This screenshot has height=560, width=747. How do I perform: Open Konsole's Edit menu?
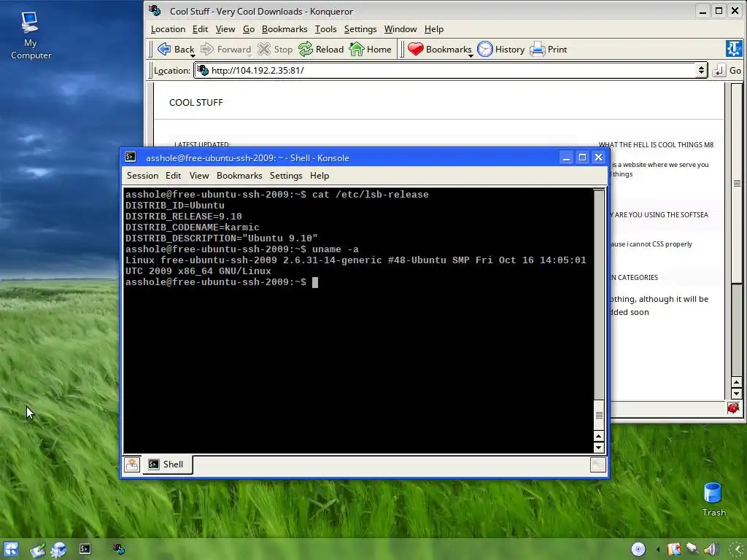coord(174,176)
